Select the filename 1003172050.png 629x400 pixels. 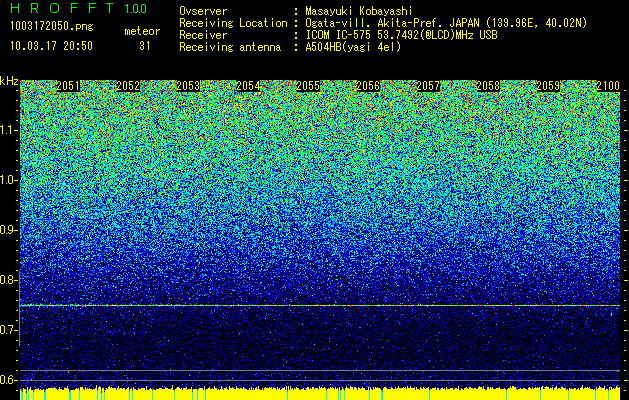tap(52, 27)
